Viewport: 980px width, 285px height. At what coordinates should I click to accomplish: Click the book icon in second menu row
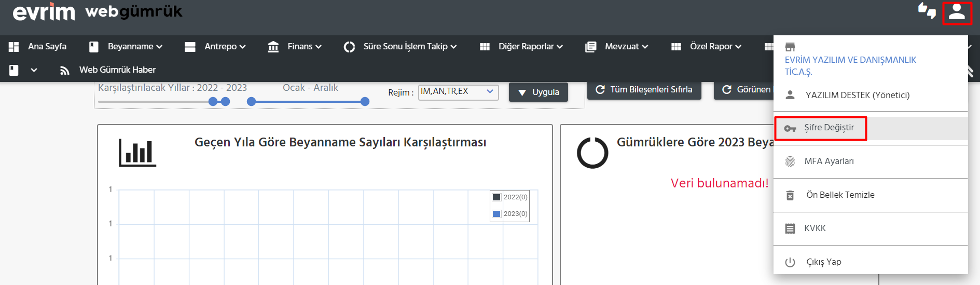pos(14,70)
